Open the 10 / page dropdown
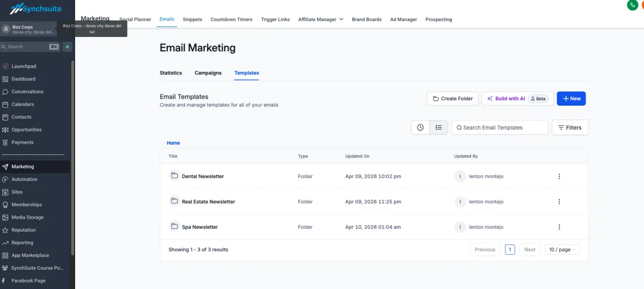 coord(562,249)
